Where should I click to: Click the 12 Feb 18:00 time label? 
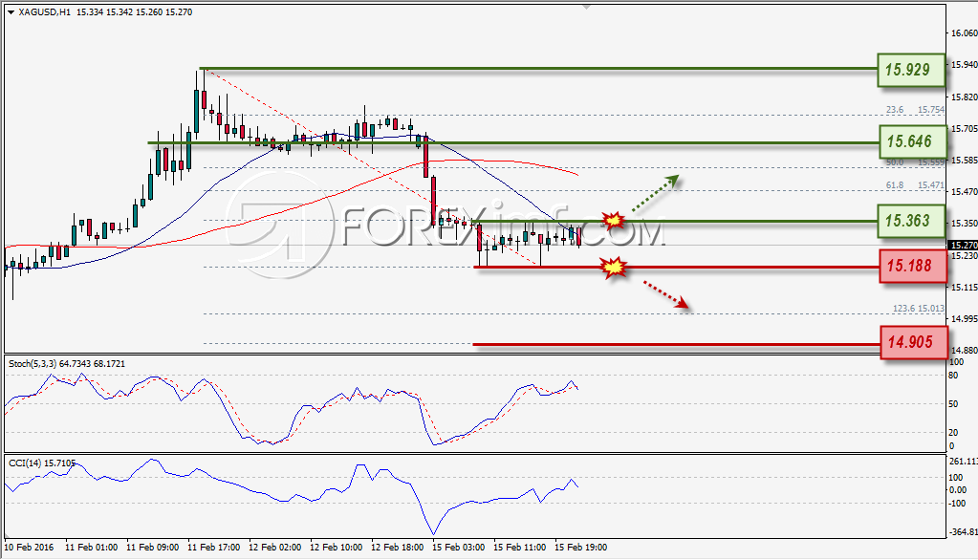pos(397,548)
